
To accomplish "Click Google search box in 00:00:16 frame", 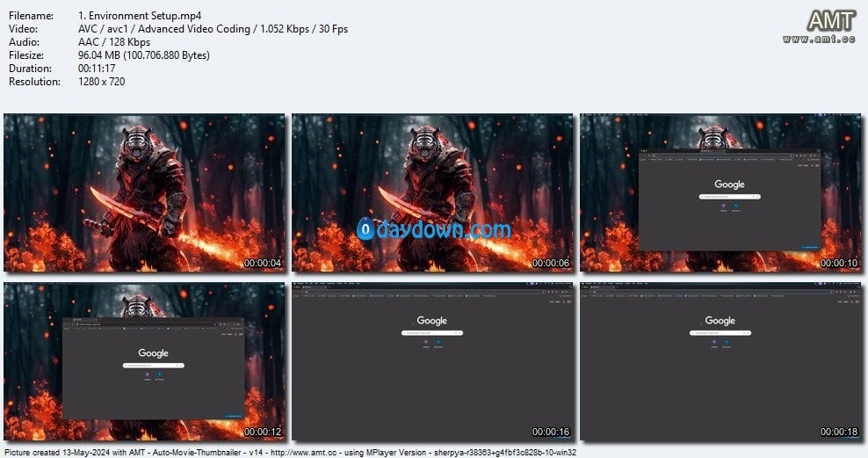I will pyautogui.click(x=431, y=333).
